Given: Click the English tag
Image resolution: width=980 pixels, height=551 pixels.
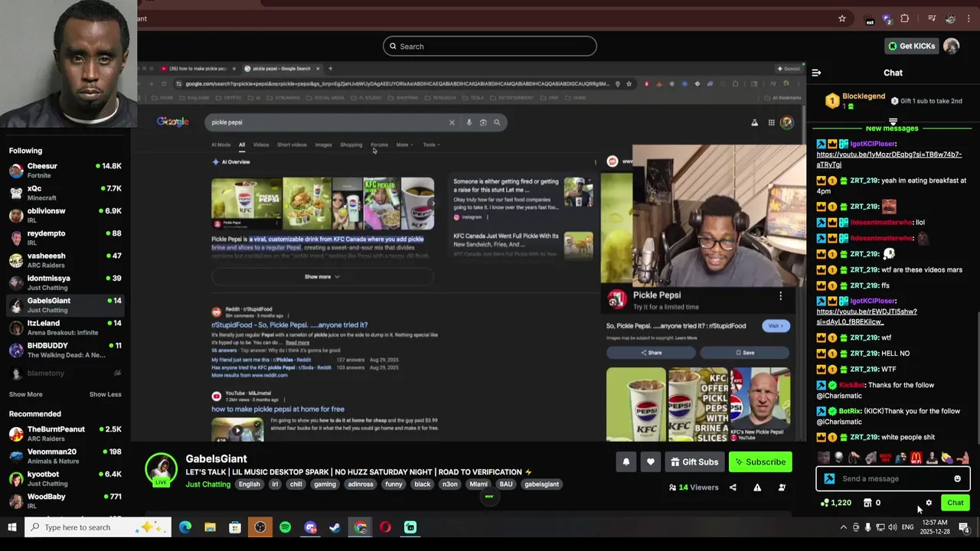Looking at the screenshot, I should tap(249, 484).
